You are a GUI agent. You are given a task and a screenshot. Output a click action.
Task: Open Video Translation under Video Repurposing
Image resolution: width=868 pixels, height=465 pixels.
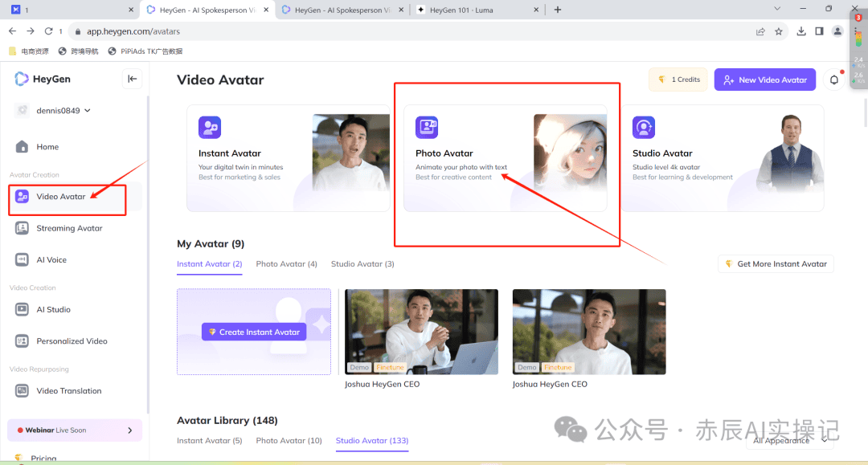pyautogui.click(x=69, y=390)
